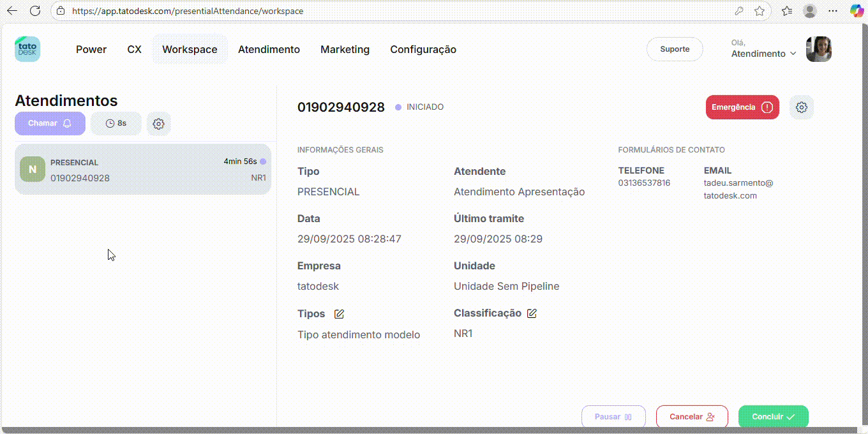Click the browser favorites star icon
This screenshot has width=868, height=434.
[759, 11]
